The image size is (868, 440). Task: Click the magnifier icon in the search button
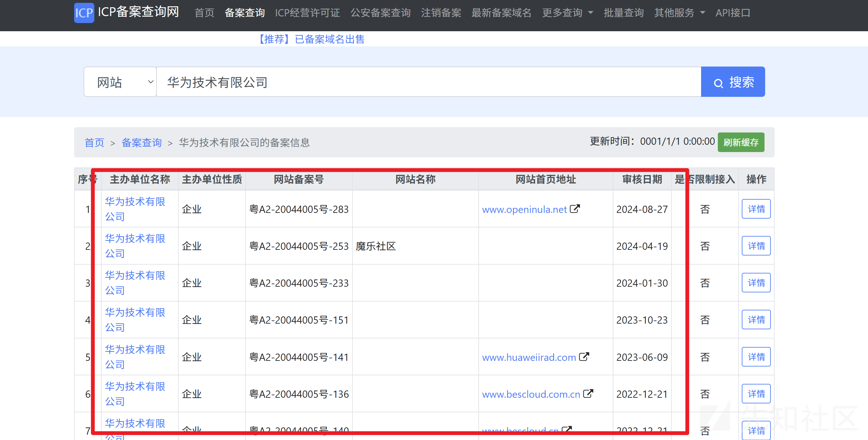[x=719, y=82]
